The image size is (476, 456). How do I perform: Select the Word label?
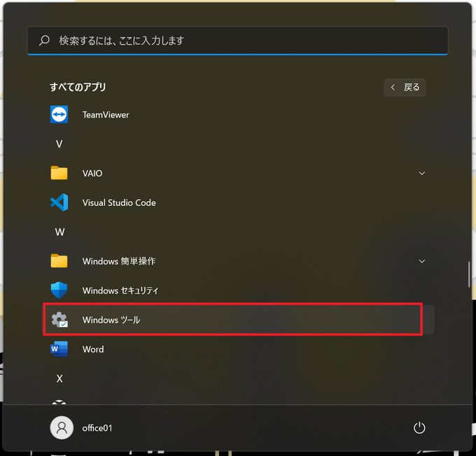(93, 350)
